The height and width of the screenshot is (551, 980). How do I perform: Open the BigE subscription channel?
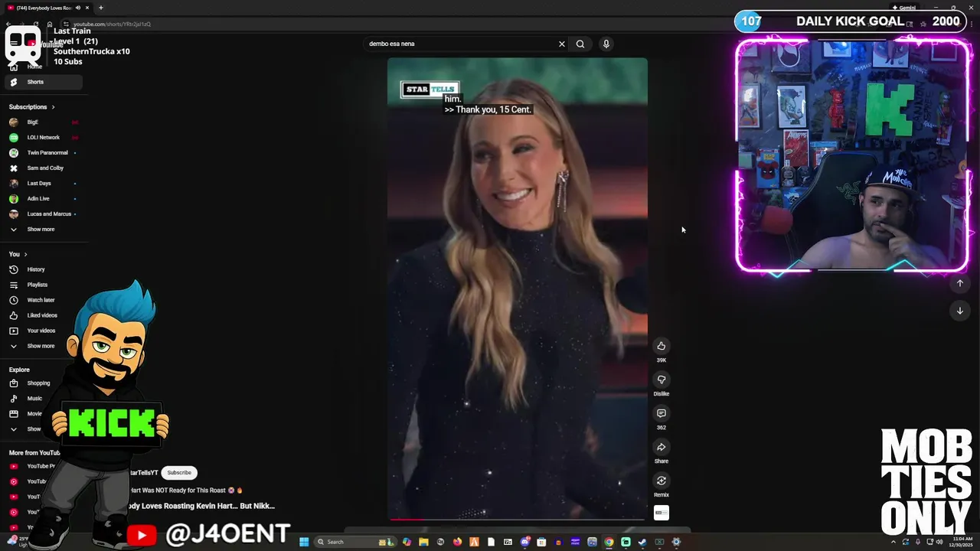tap(43, 122)
